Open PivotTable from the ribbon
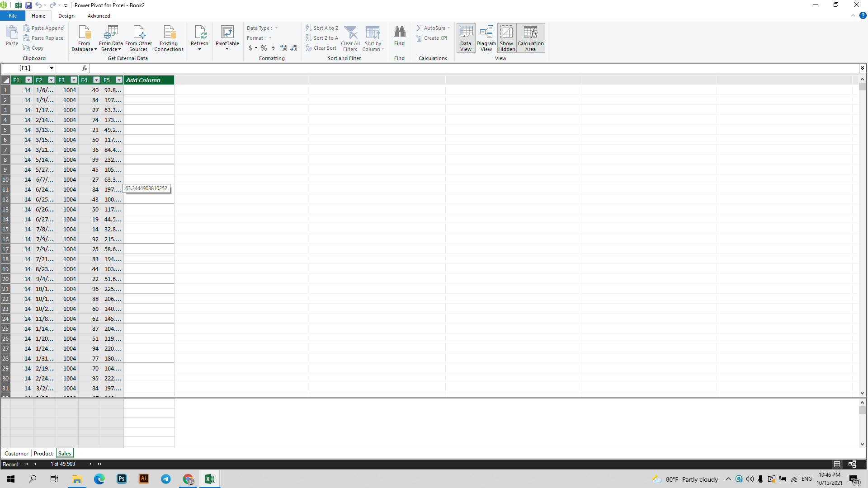The image size is (868, 488). click(227, 33)
